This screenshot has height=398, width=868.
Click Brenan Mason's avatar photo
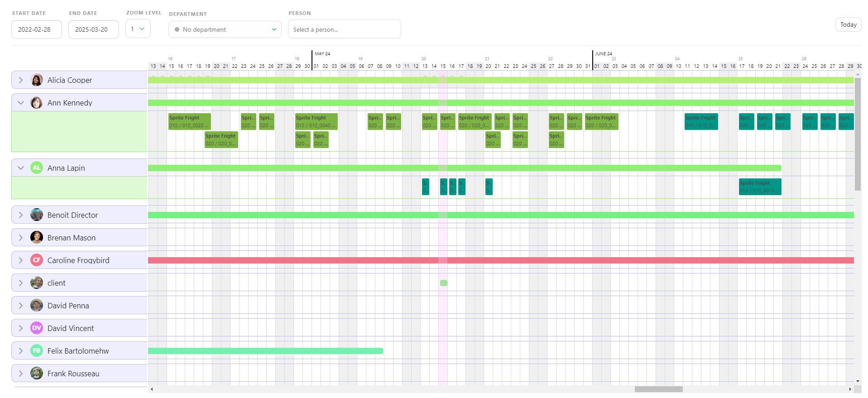(37, 237)
